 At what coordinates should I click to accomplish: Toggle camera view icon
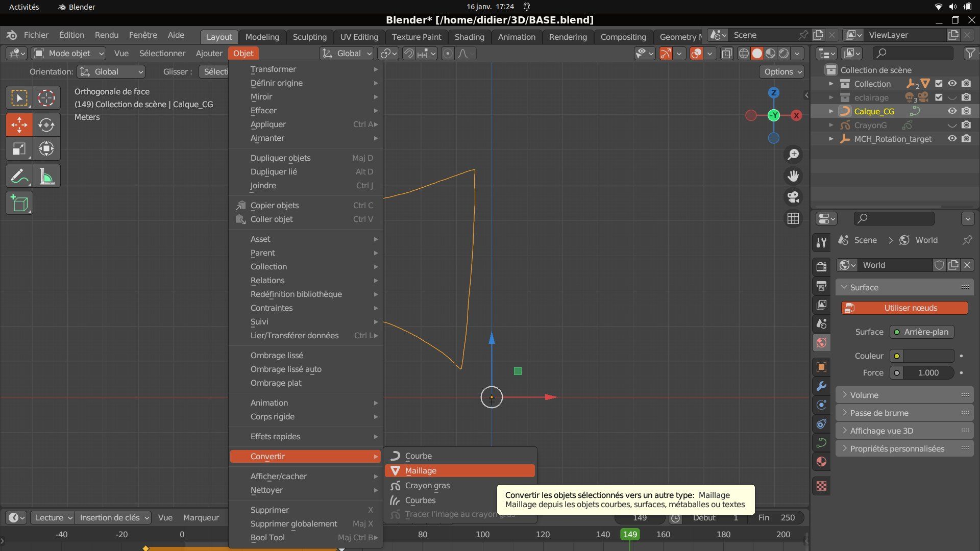pyautogui.click(x=793, y=197)
